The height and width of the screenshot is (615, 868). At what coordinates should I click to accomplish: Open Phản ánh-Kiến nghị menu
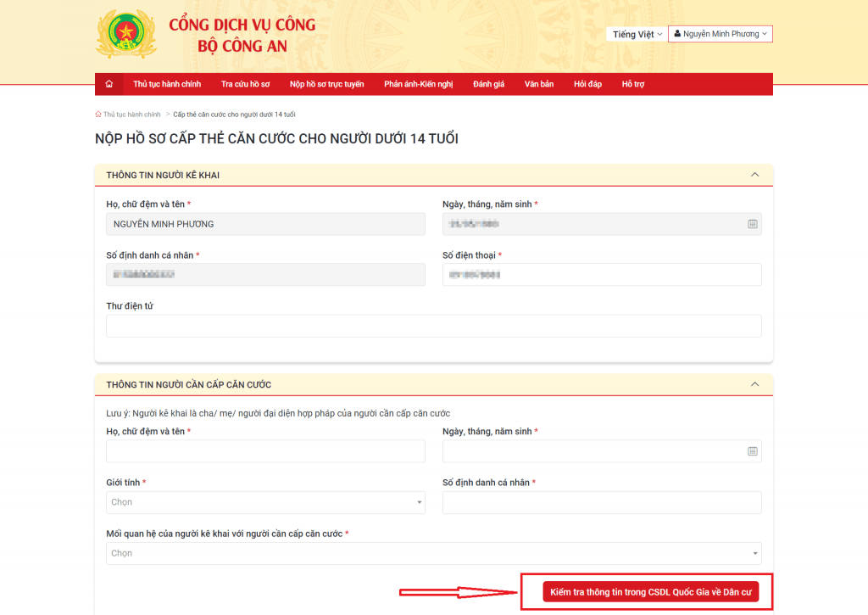click(419, 84)
